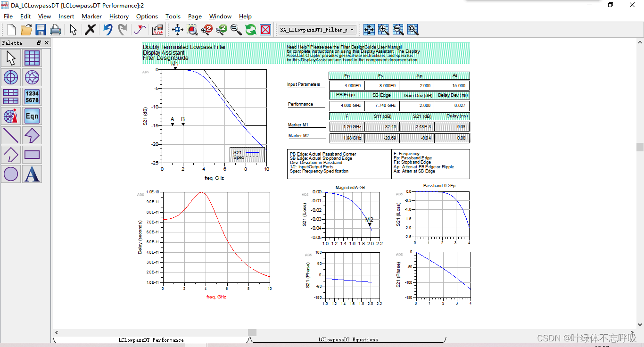Open the SA_LCLowpassDT1_Filter dataset dropdown
This screenshot has height=347, width=644.
click(317, 30)
